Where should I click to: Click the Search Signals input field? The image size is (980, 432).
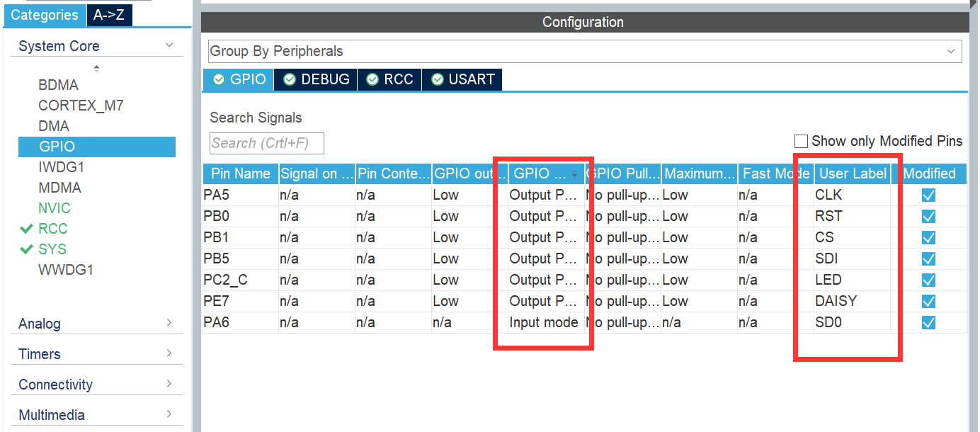pyautogui.click(x=267, y=143)
